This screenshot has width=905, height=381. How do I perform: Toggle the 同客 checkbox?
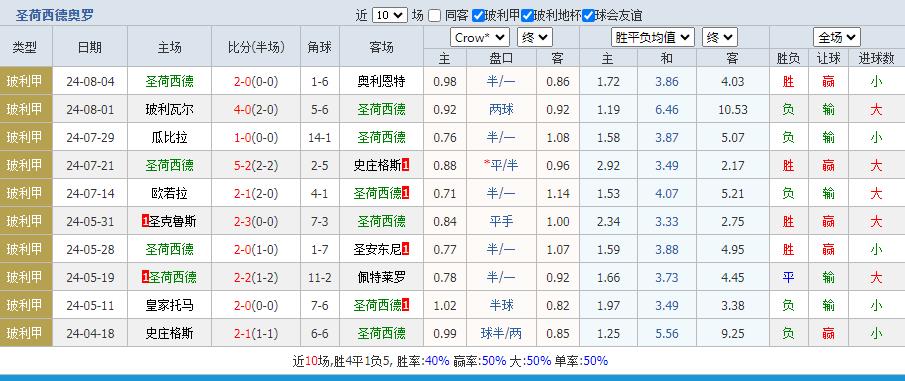pos(435,16)
